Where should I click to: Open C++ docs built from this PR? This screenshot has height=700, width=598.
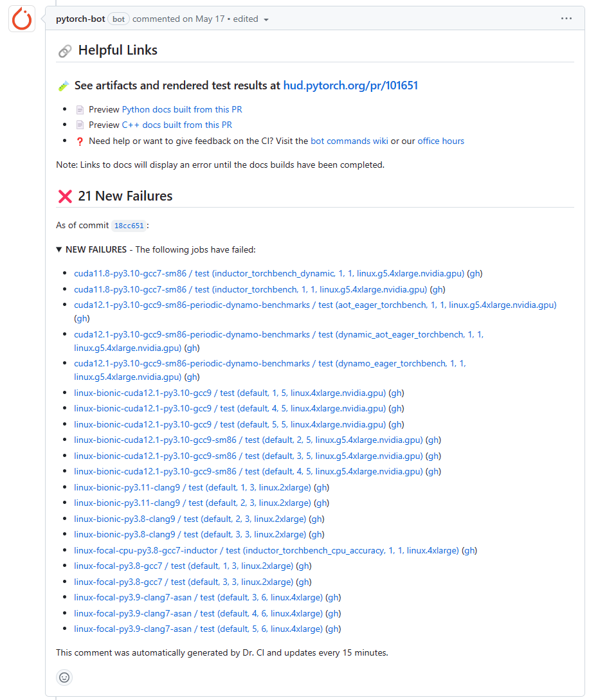177,125
